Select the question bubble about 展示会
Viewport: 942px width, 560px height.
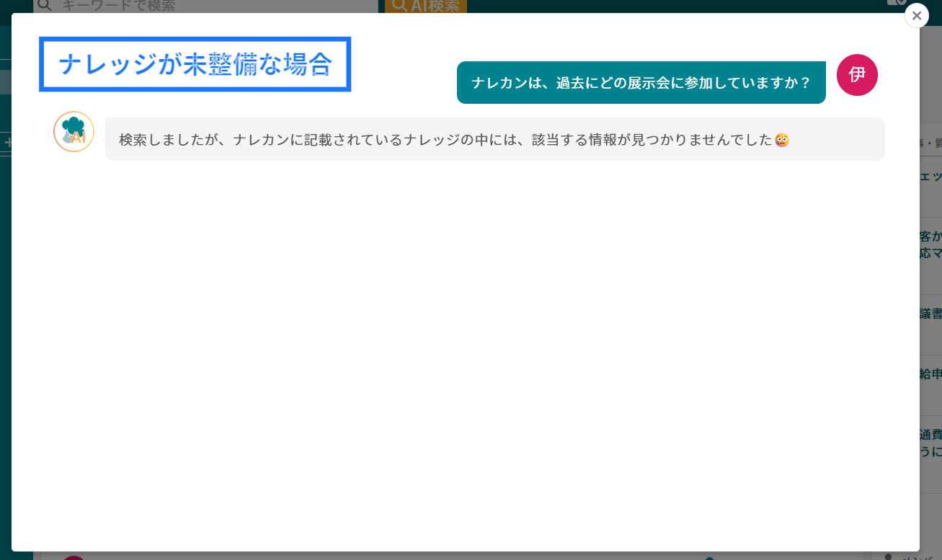(641, 83)
